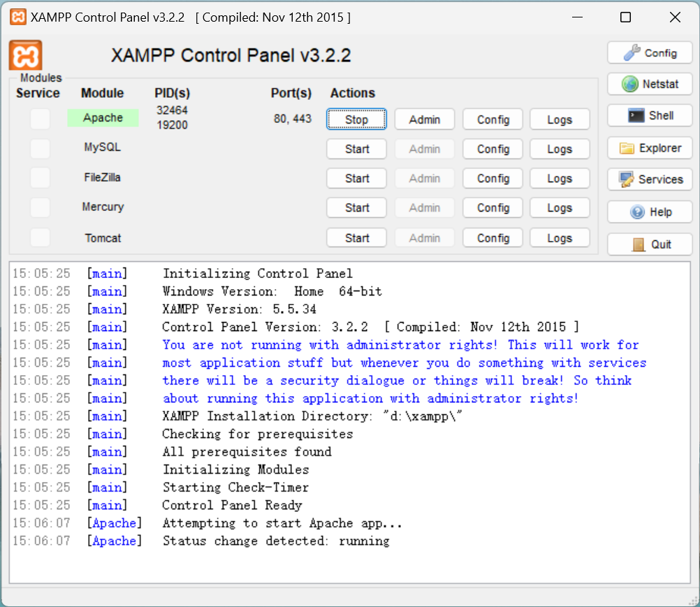
Task: Click log line 'Status change detected: running'
Action: [x=276, y=541]
